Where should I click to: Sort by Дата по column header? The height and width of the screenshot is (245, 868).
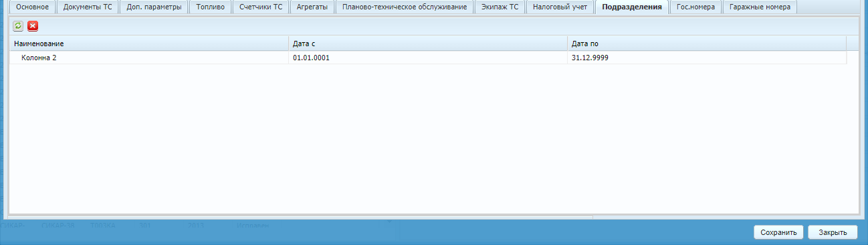707,44
